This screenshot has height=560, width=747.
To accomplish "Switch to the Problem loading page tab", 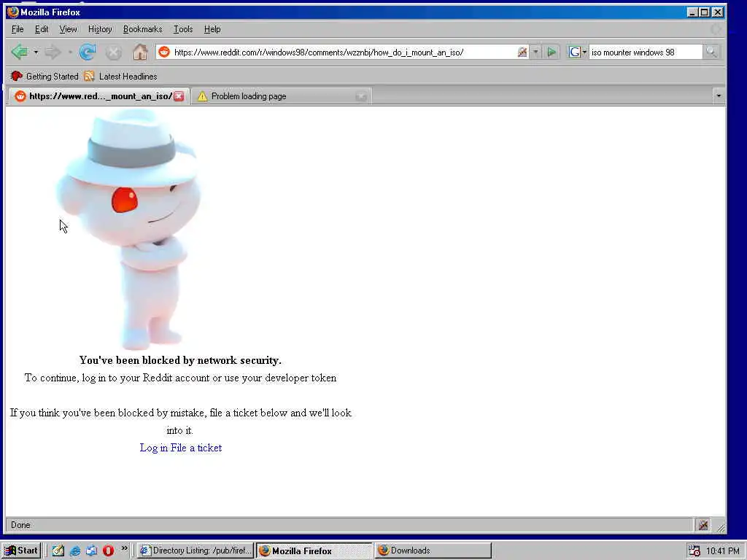I will (x=281, y=96).
